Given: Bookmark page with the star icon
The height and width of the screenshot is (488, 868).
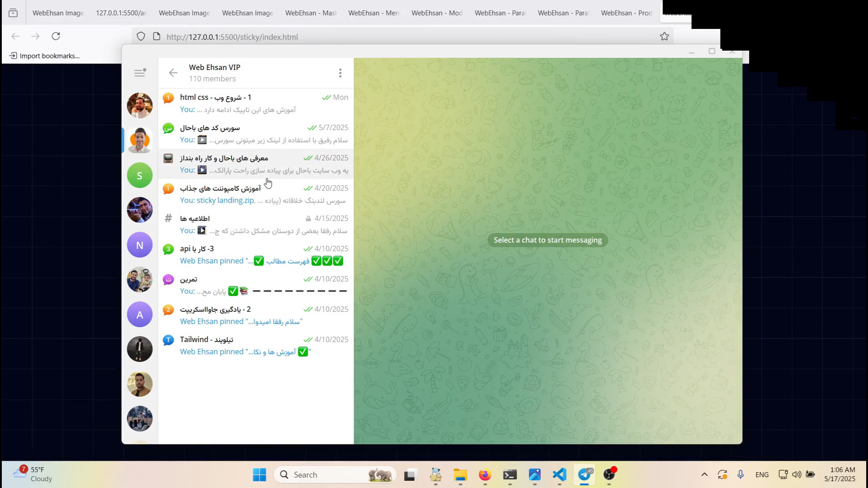Looking at the screenshot, I should 664,37.
